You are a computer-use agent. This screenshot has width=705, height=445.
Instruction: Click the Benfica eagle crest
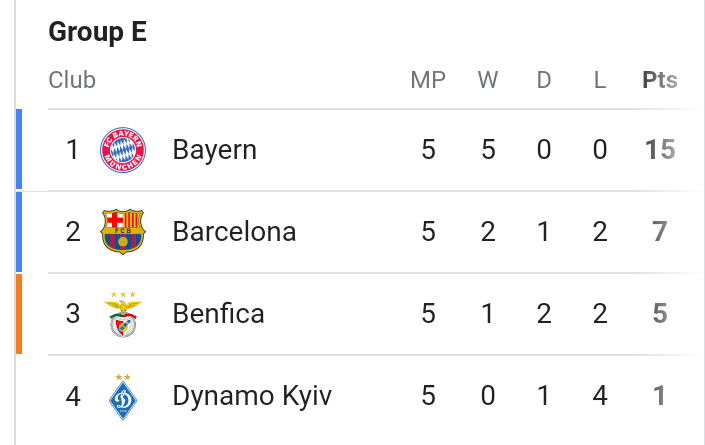(x=123, y=314)
